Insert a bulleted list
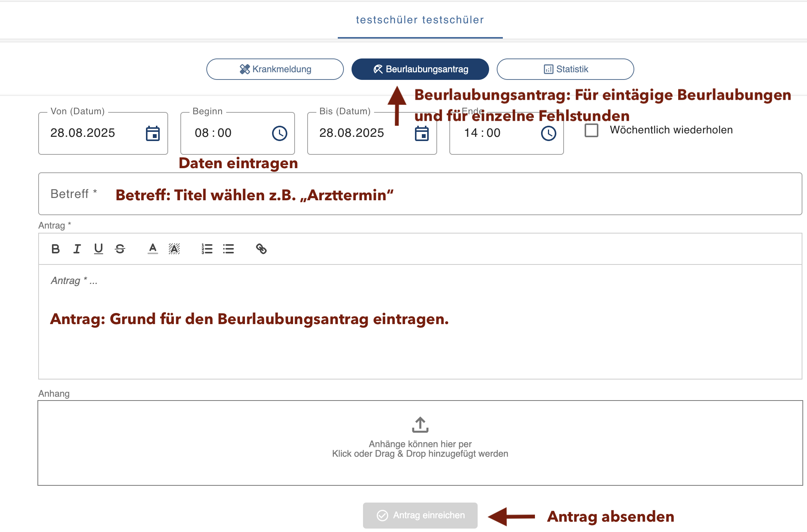 228,249
